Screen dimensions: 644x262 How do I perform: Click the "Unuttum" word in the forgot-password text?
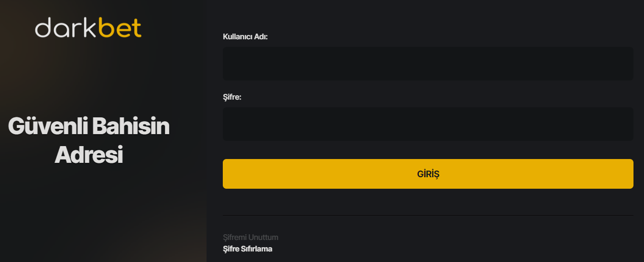tap(263, 238)
